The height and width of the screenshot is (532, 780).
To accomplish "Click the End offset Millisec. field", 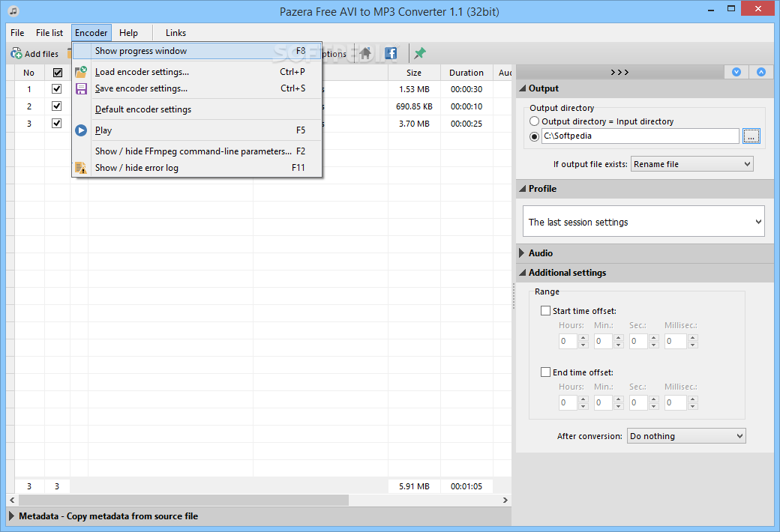I will coord(676,402).
